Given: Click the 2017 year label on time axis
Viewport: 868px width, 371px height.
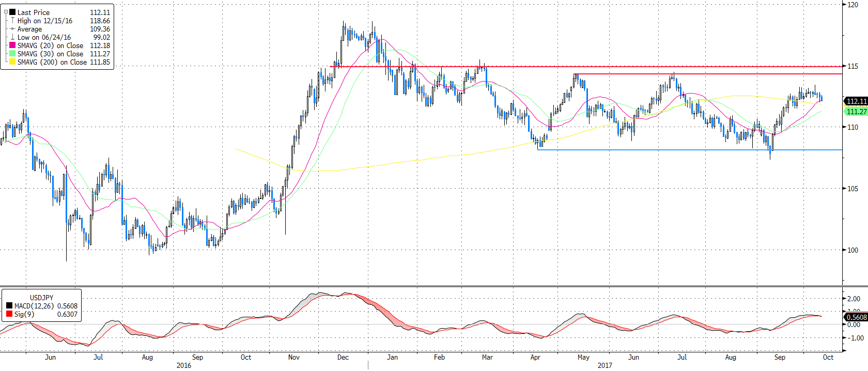Looking at the screenshot, I should tap(605, 365).
